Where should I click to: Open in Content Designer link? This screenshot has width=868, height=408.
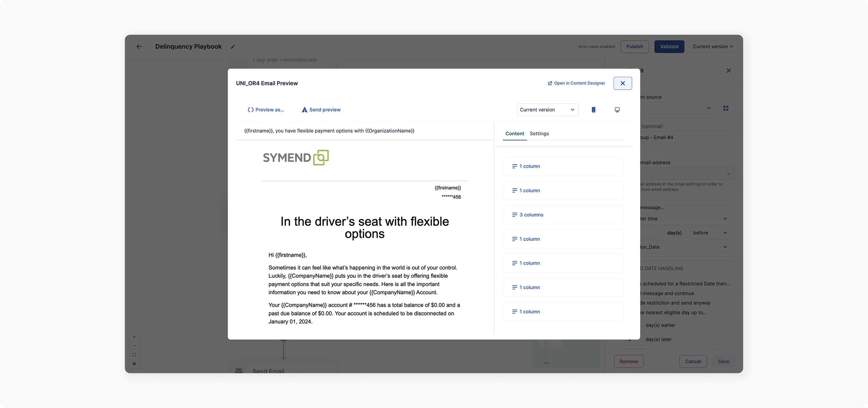[x=576, y=83]
